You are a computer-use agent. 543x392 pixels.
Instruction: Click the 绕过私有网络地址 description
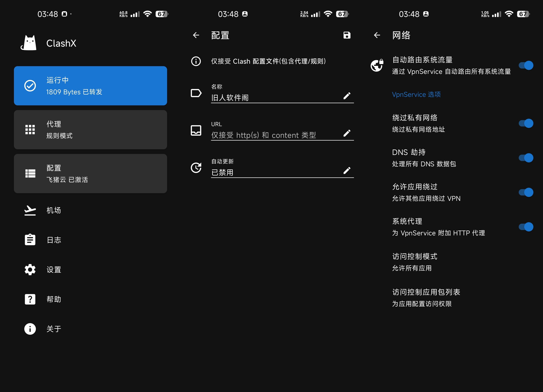(418, 129)
